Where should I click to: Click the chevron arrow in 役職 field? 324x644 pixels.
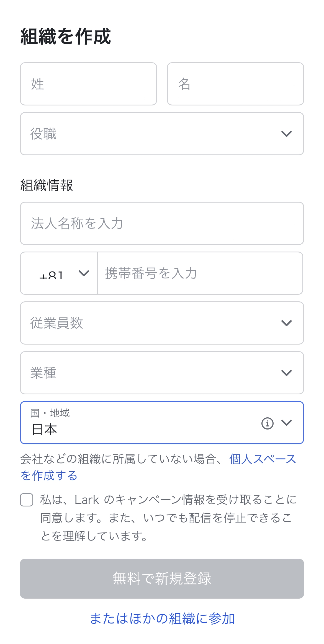pos(286,134)
